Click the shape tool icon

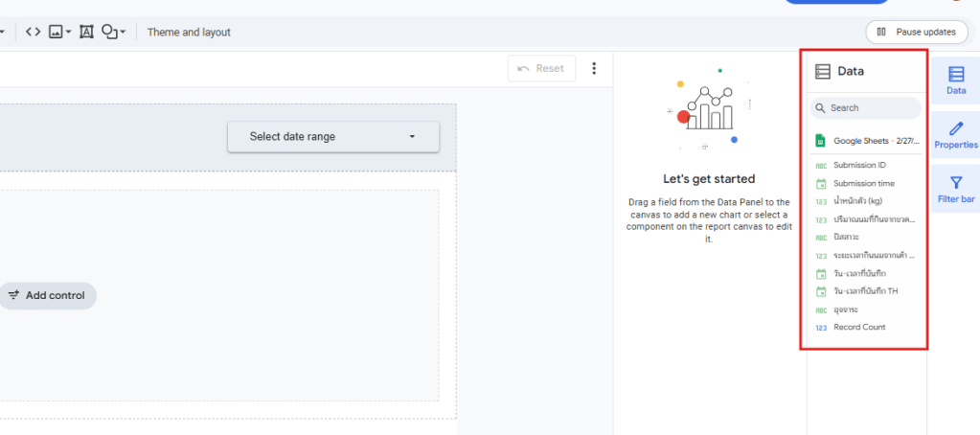pos(109,32)
